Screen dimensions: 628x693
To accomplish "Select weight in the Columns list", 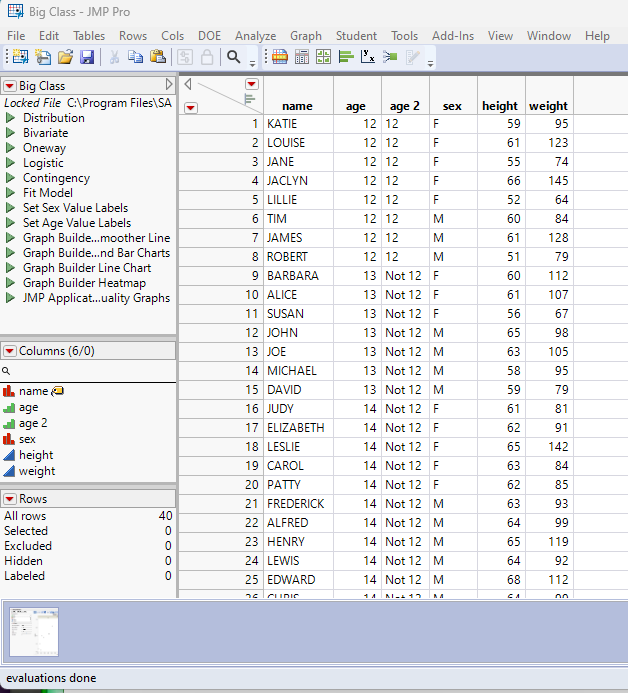I will [x=37, y=471].
